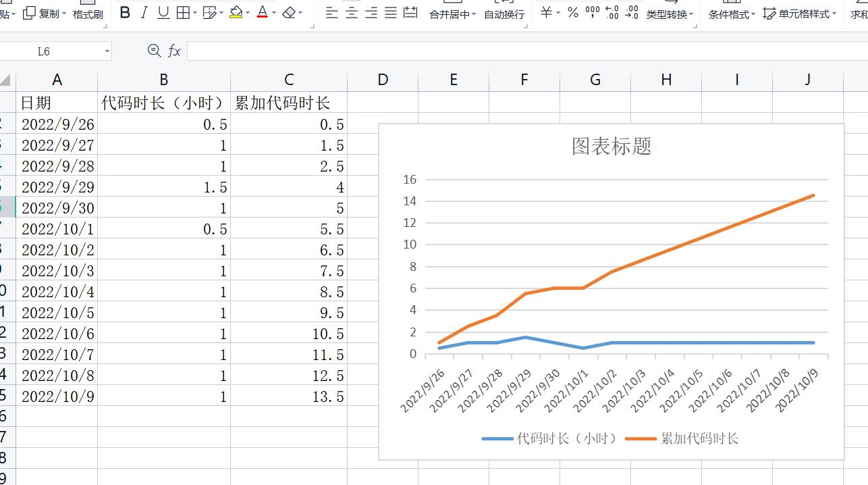Click the 自动换行 wrap text button

504,14
